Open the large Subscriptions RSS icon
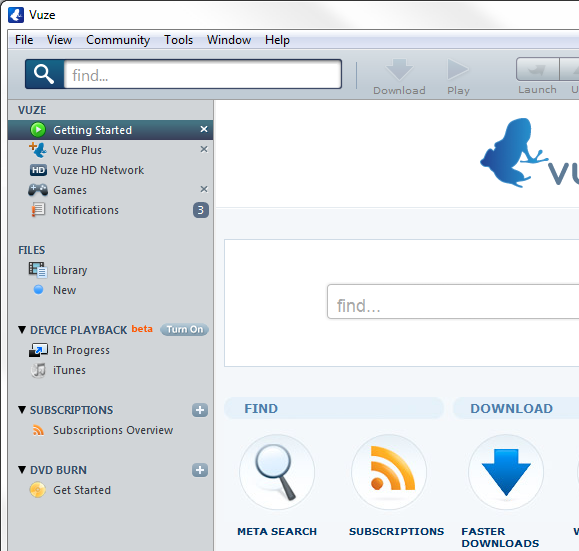Screen dimensions: 579x551 [x=389, y=472]
